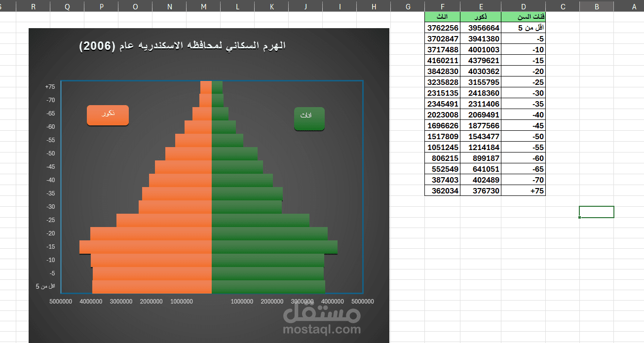Select column header F
644x343 pixels.
point(442,6)
